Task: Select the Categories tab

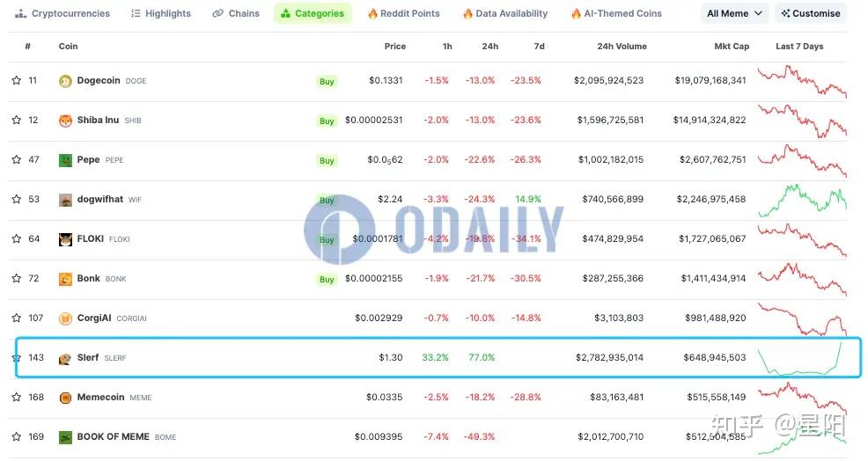Action: [313, 13]
